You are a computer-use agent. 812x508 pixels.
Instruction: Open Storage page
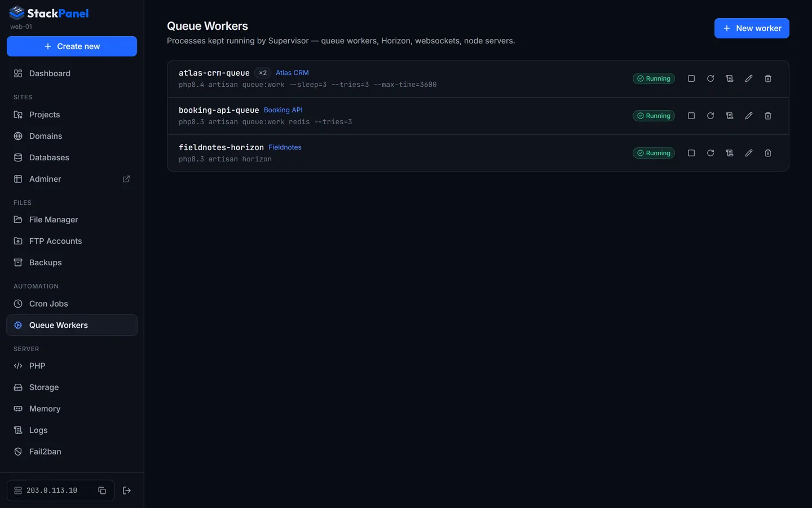pos(72,387)
